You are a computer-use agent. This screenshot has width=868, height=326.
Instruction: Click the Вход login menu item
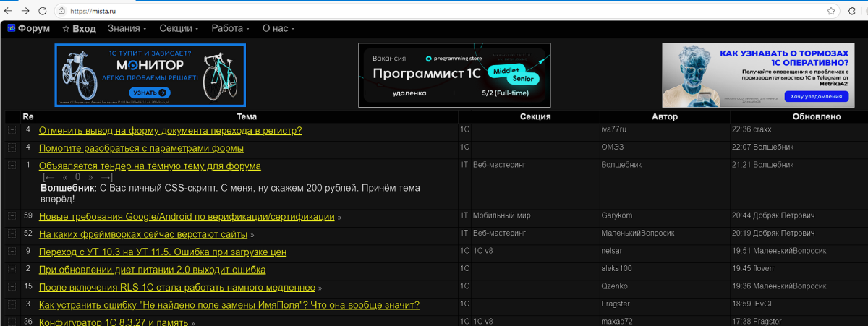point(79,29)
